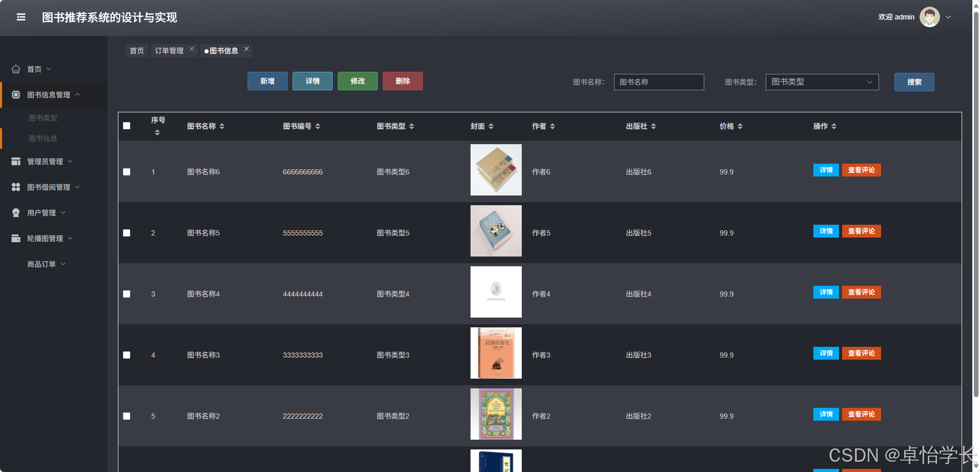
Task: Toggle the select-all checkbox in table header
Action: (x=127, y=126)
